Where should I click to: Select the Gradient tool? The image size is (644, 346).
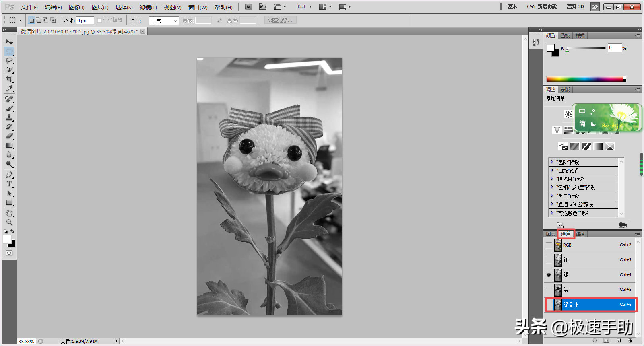click(x=9, y=145)
